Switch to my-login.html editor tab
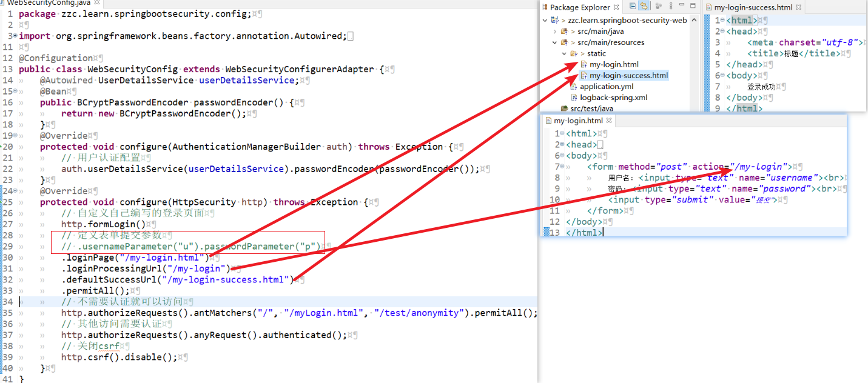This screenshot has width=868, height=383. pos(578,121)
